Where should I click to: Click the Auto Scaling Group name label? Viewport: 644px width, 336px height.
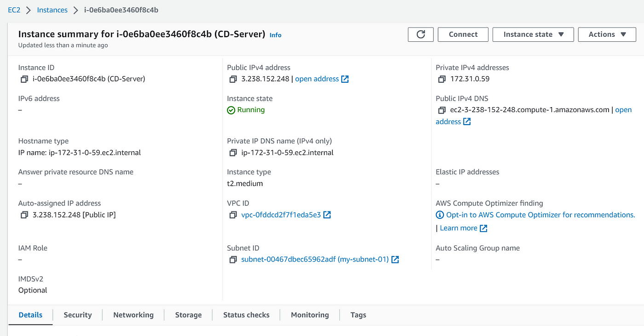tap(477, 248)
